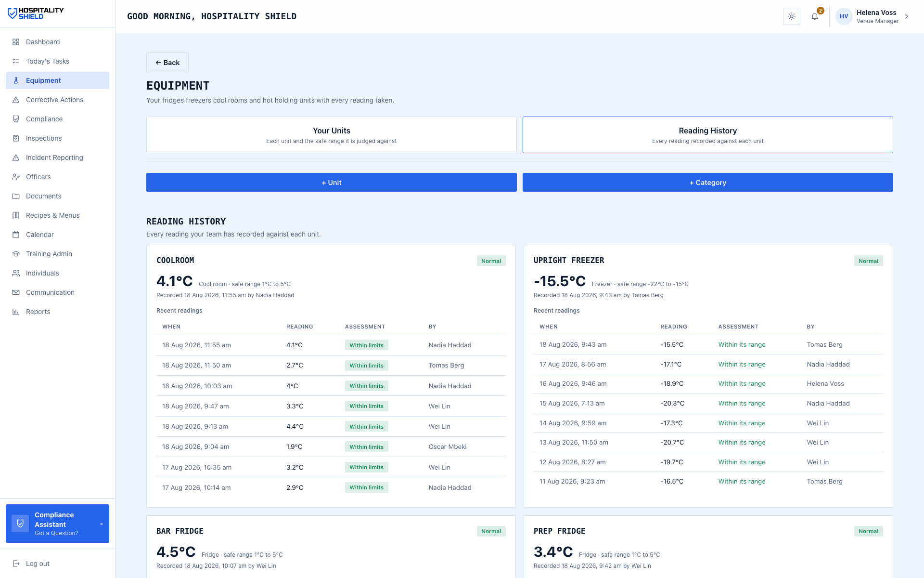
Task: Click the Upright Freezer Normal status badge
Action: (869, 261)
